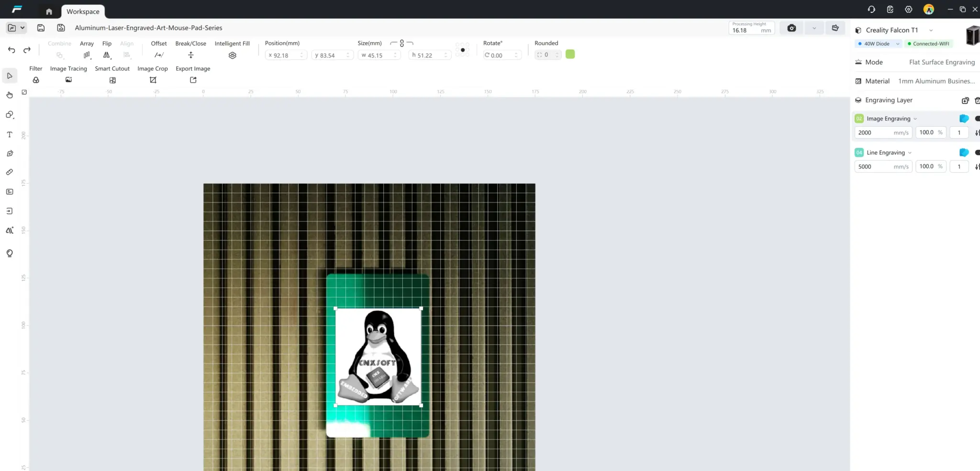Edit the width size field

click(x=379, y=55)
